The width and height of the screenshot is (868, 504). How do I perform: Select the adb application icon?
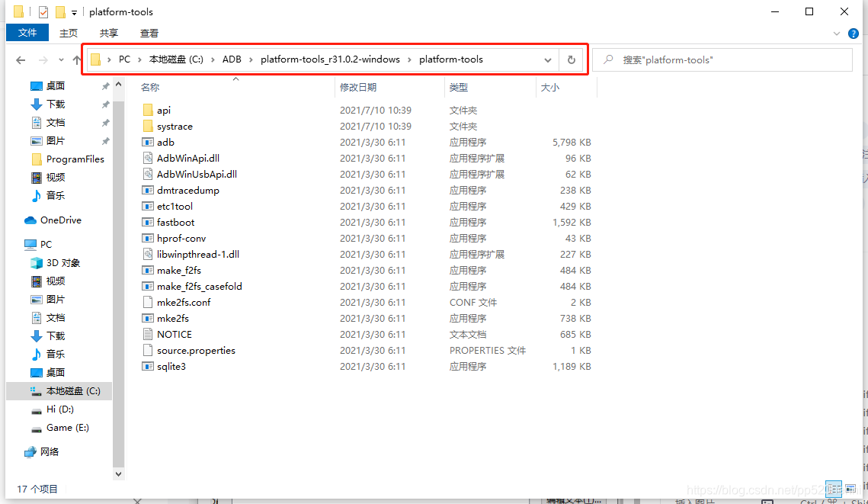(148, 143)
